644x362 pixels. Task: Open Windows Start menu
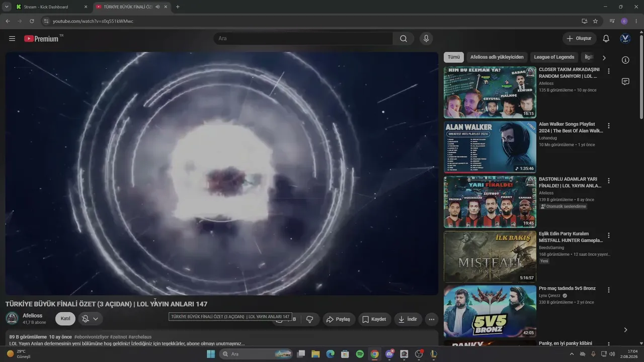click(x=211, y=354)
